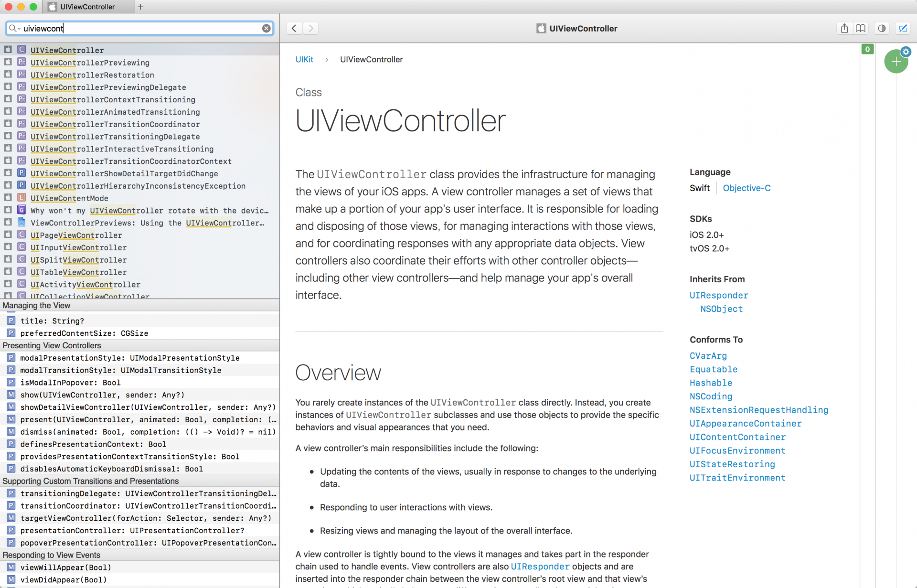Image resolution: width=917 pixels, height=588 pixels.
Task: Click the green plus add button
Action: pos(896,62)
